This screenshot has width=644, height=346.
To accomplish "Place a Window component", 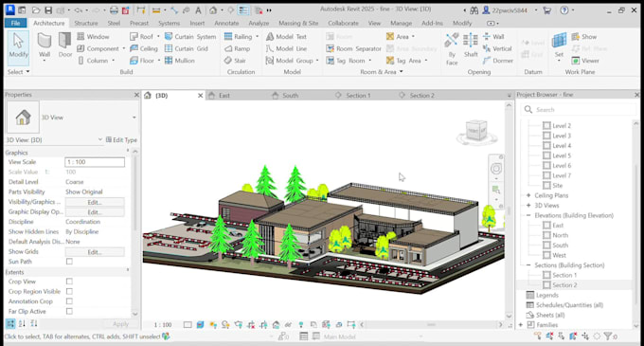I will 93,37.
